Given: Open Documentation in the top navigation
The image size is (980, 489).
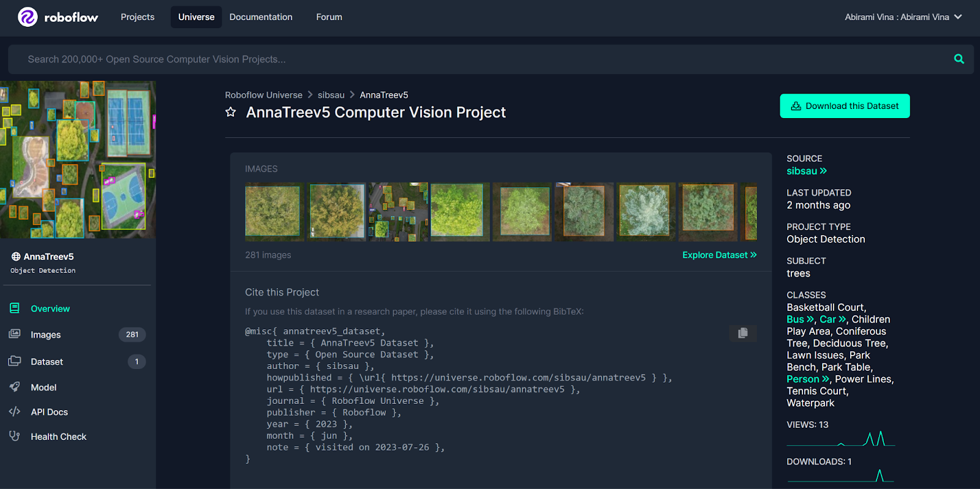Looking at the screenshot, I should click(x=261, y=17).
